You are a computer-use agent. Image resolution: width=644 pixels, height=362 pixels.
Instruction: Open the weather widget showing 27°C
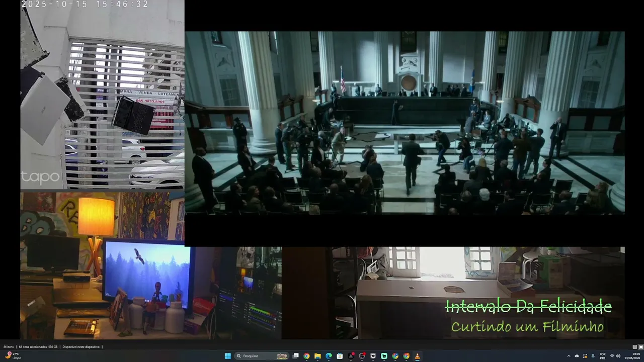tap(12, 356)
